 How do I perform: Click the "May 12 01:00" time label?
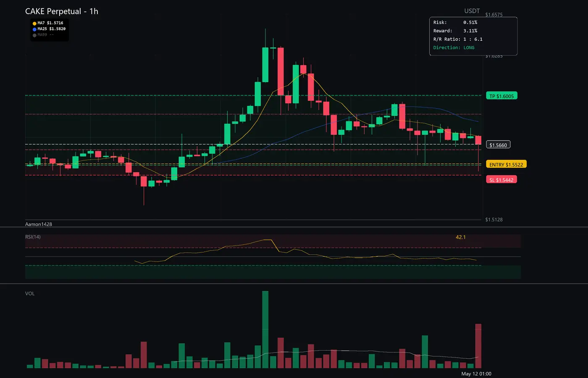tap(476, 374)
